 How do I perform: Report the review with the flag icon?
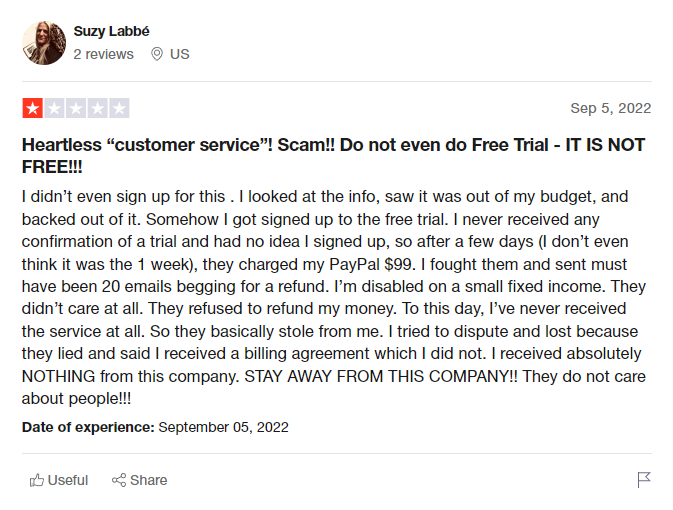click(644, 480)
